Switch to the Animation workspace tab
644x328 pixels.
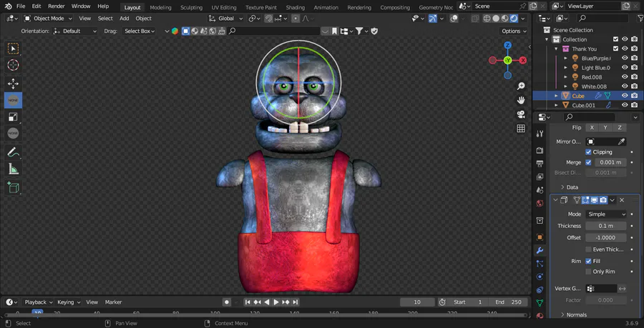pyautogui.click(x=327, y=7)
